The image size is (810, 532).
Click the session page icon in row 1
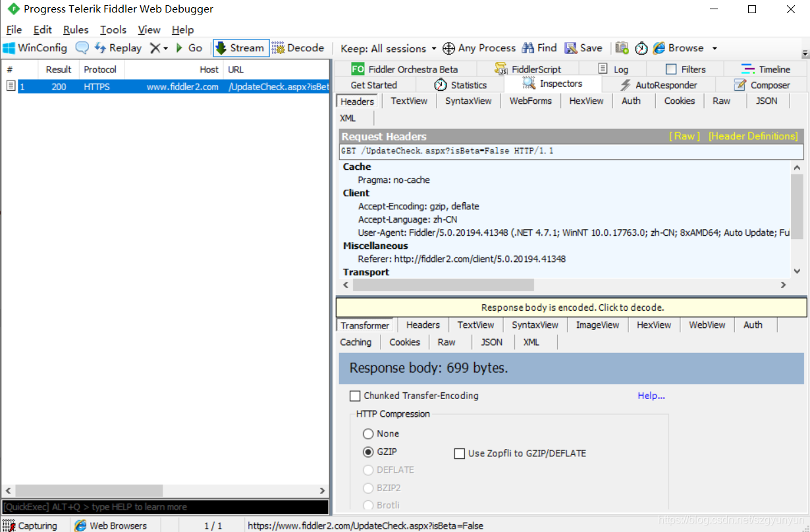coord(10,86)
